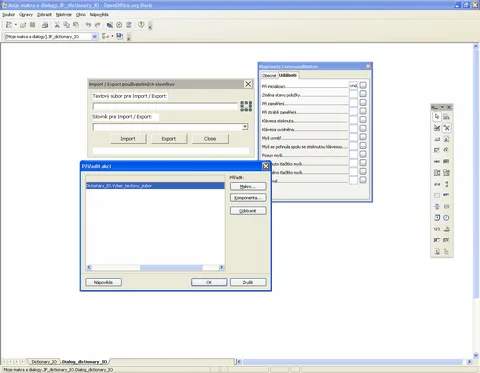Screen dimensions: 480x373
Task: Select the Dialog_dictionary_JO bottom tab
Action: pyautogui.click(x=84, y=362)
